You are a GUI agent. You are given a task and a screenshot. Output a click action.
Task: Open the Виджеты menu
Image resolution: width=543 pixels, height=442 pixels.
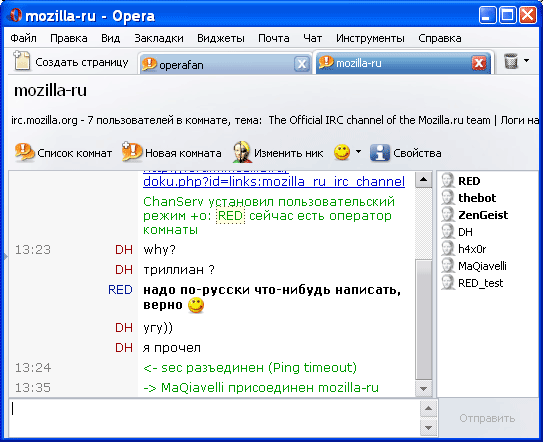pyautogui.click(x=221, y=38)
